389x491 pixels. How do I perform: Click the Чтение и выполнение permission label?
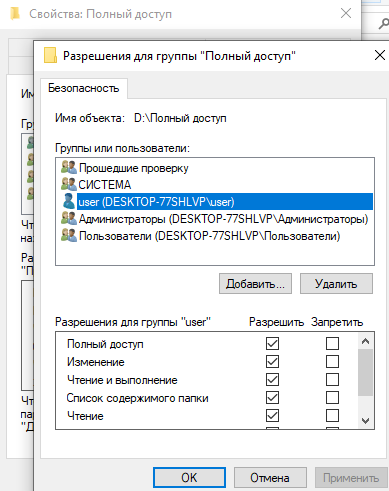pyautogui.click(x=122, y=380)
